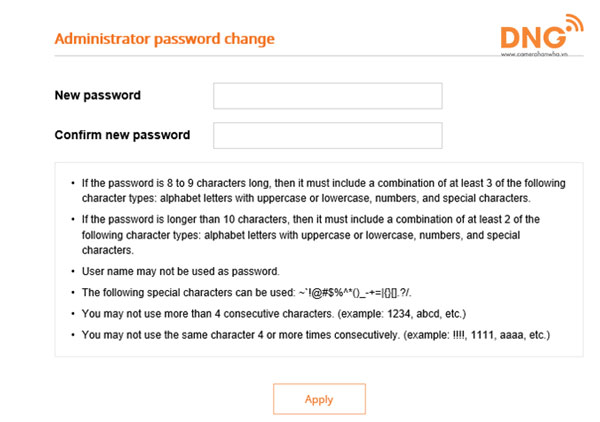Viewport: 600px width, 422px height.
Task: Click the bullet before the user name rule
Action: coord(72,271)
